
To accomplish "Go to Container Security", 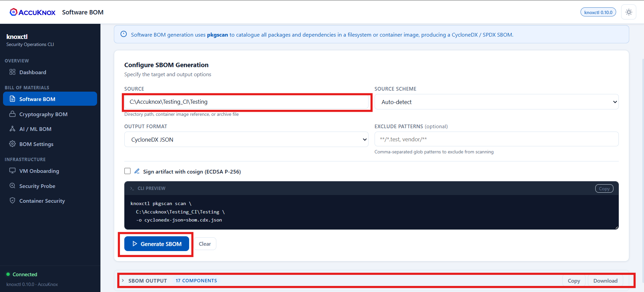I will pyautogui.click(x=50, y=201).
